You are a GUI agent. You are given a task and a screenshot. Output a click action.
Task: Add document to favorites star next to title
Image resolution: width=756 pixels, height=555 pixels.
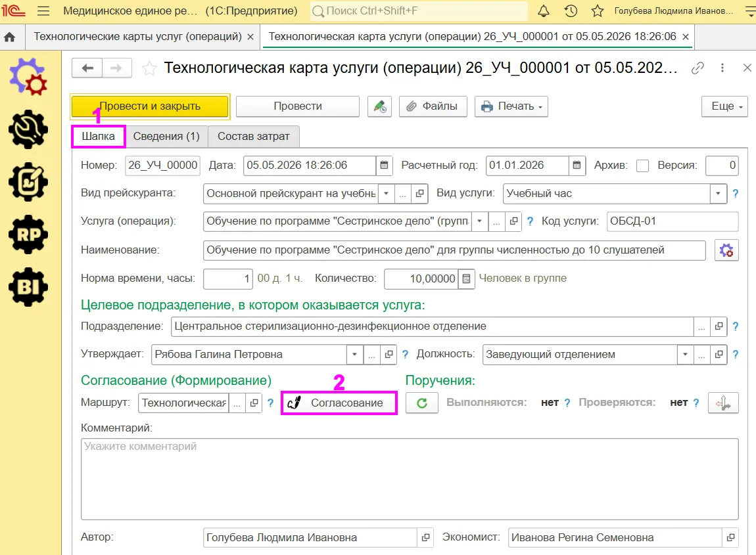tap(149, 68)
